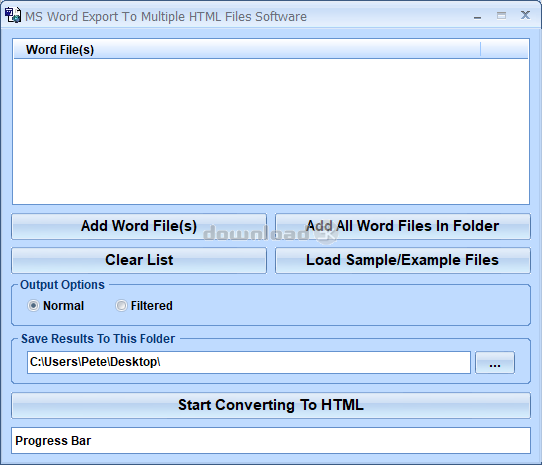542x465 pixels.
Task: Click the column divider in list header
Action: coord(480,49)
